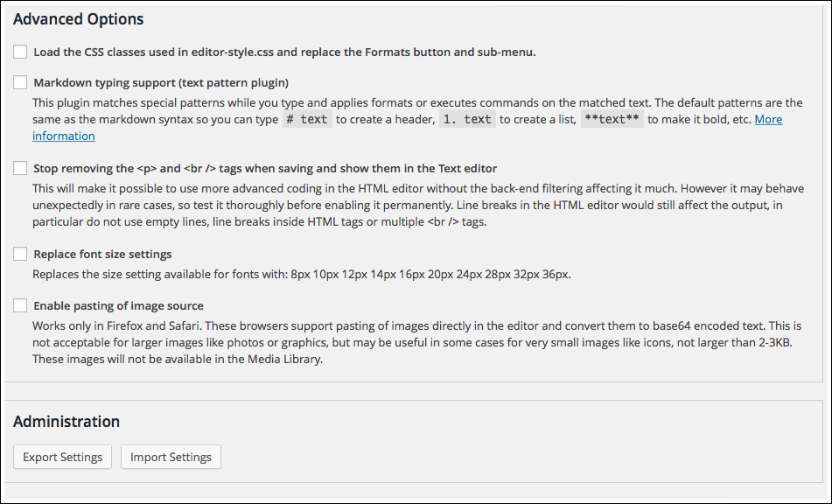Enable showing br tags in the Text editor
Image resolution: width=832 pixels, height=504 pixels.
pyautogui.click(x=20, y=167)
